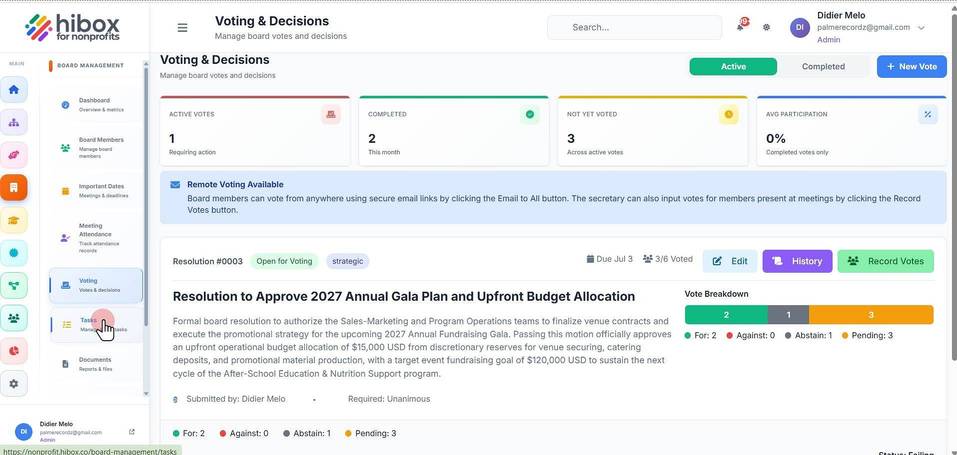Click the orange Pending segment in vote breakdown

(x=871, y=315)
